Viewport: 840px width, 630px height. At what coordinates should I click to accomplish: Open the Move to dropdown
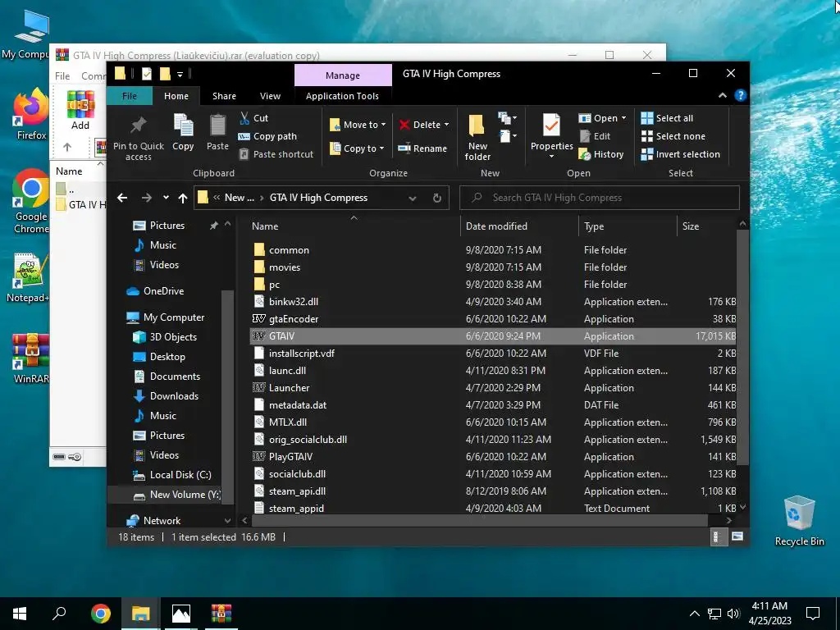click(x=358, y=125)
